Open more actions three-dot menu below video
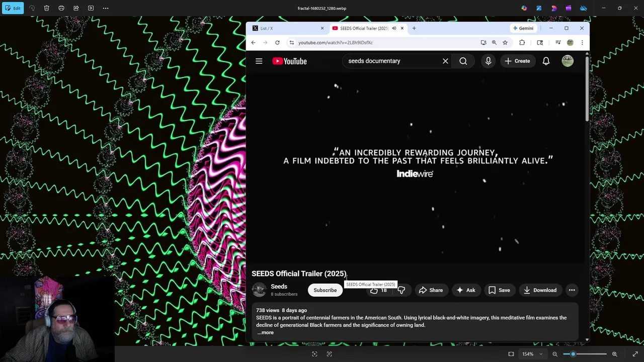 572,290
